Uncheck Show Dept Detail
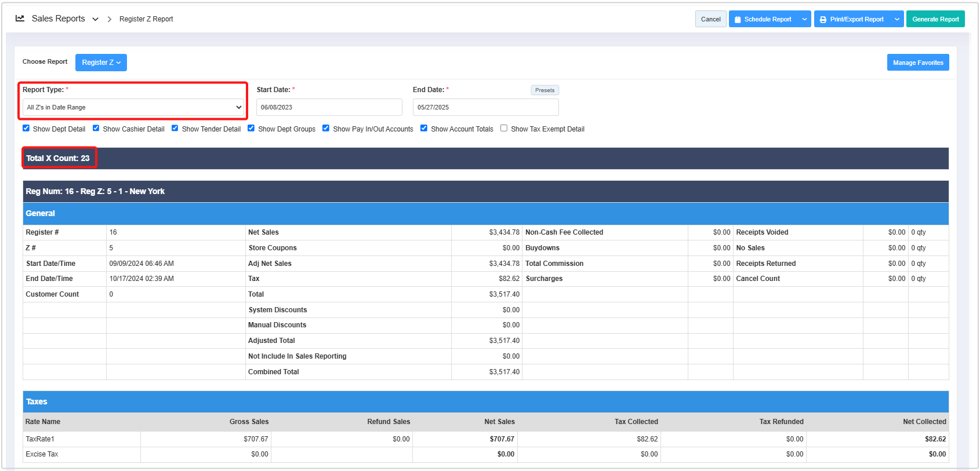Screen dimensions: 980x471 click(x=26, y=129)
